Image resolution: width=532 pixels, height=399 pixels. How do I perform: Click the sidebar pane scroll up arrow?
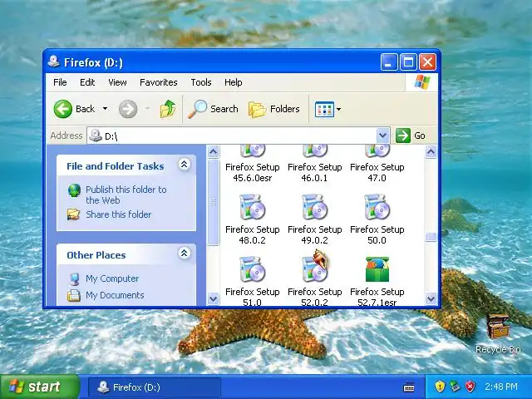[213, 151]
